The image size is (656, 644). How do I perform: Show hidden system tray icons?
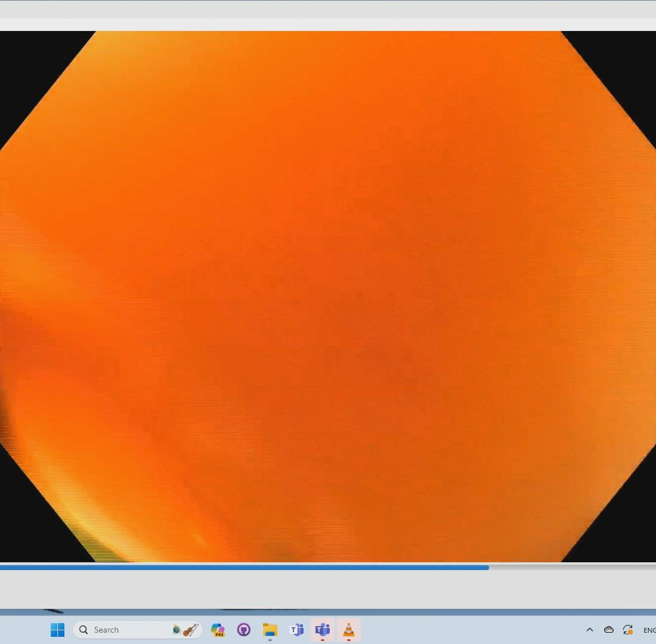tap(590, 629)
